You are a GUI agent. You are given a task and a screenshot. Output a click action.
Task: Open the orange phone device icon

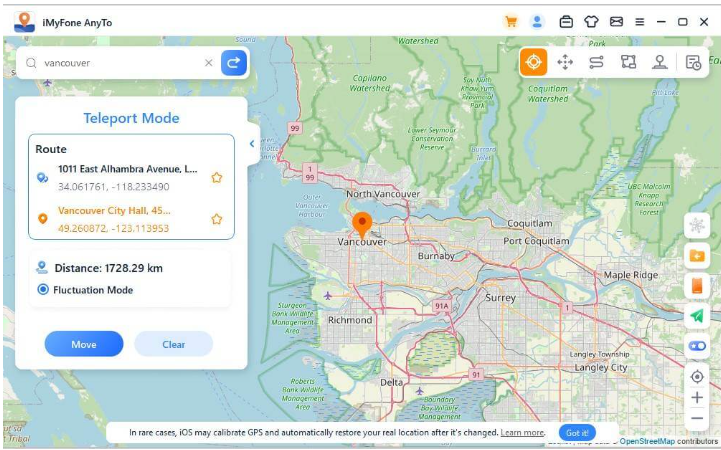697,285
